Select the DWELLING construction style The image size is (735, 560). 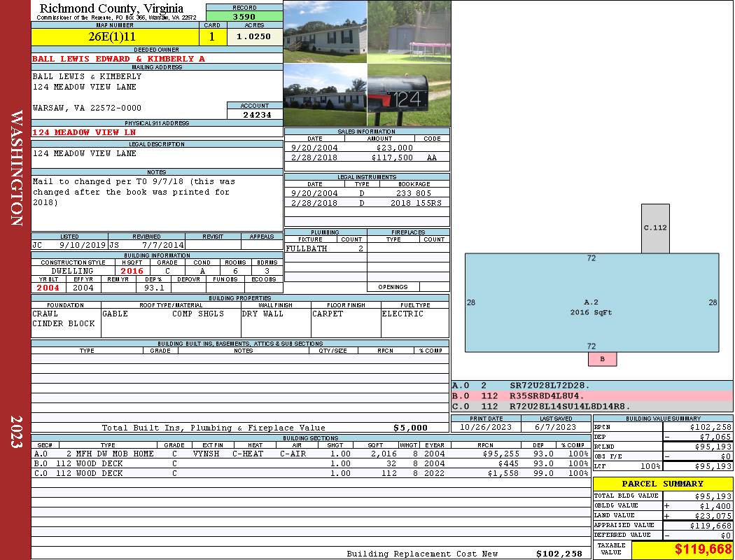click(x=72, y=271)
